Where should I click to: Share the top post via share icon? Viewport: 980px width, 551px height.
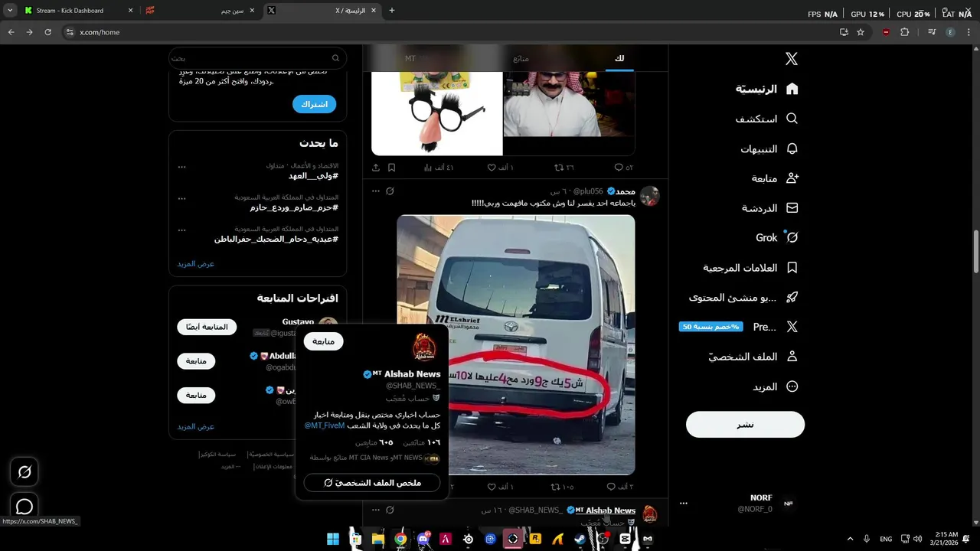[376, 167]
